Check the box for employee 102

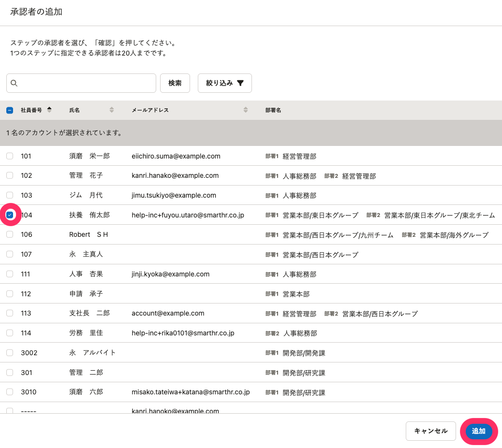pos(10,175)
